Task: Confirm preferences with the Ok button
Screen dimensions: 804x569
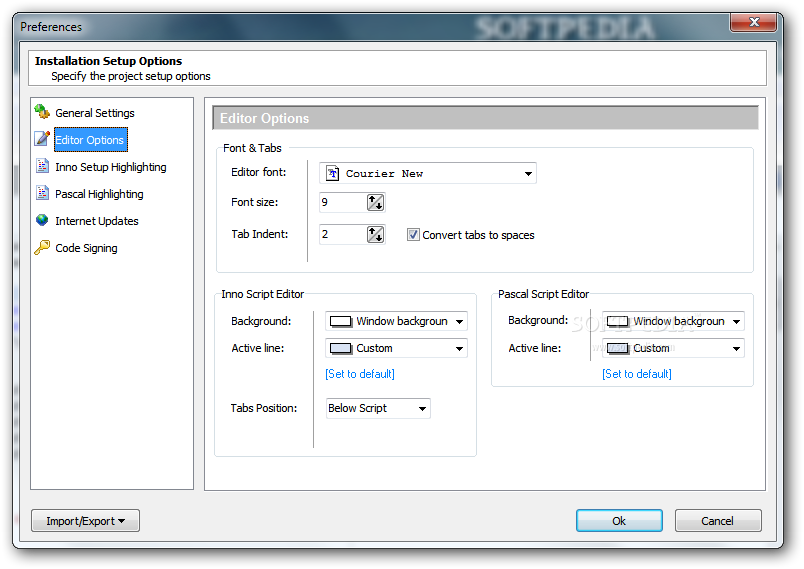Action: coord(619,521)
